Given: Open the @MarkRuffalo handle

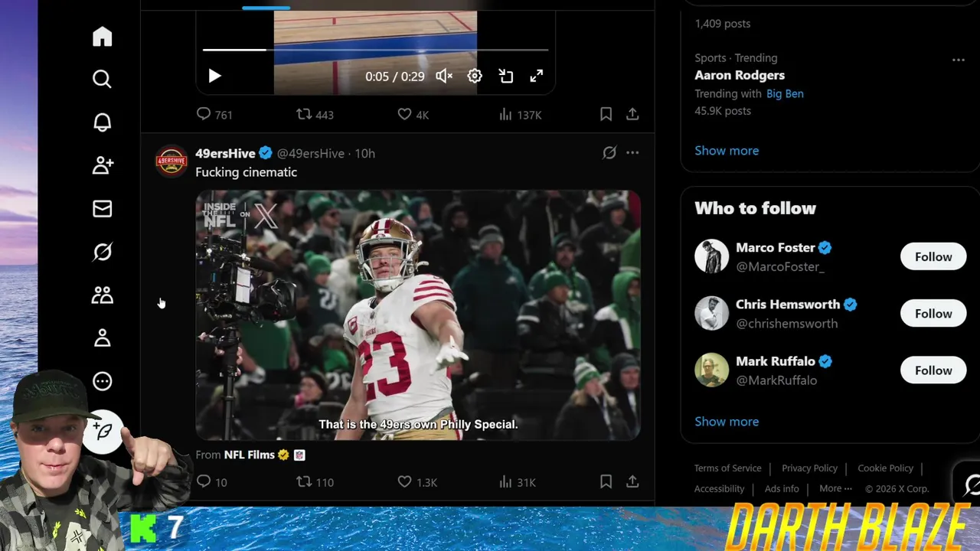Looking at the screenshot, I should (x=776, y=380).
